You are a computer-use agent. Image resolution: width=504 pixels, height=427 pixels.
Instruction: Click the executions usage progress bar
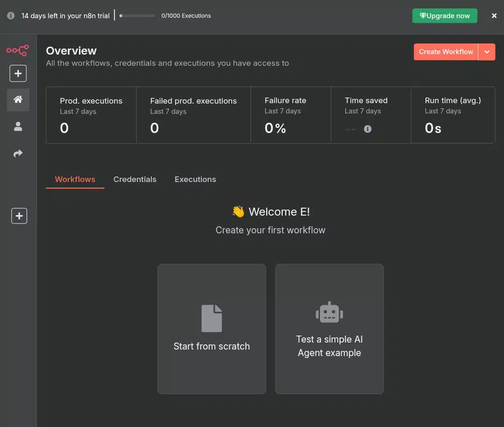click(x=137, y=16)
